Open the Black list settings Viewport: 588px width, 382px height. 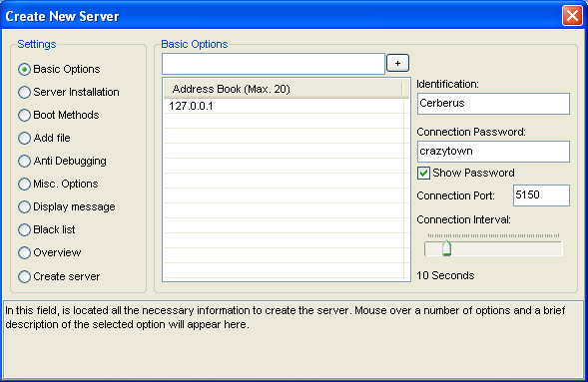24,229
